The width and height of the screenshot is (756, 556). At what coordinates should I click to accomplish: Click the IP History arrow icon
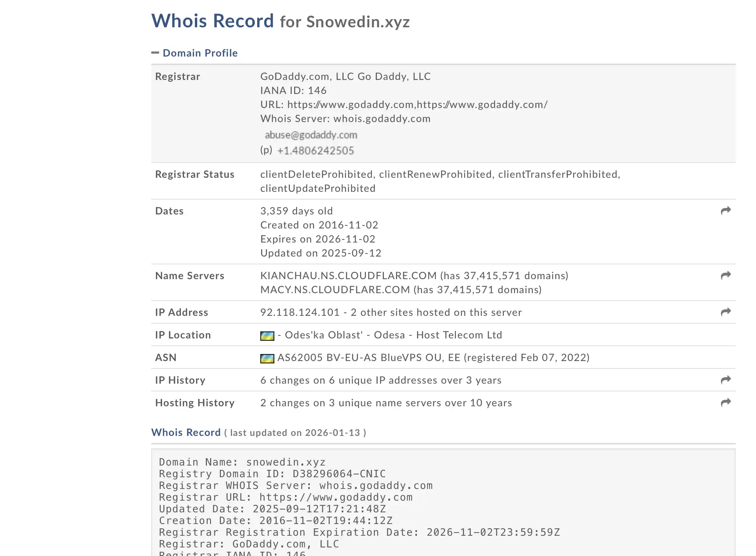726,380
